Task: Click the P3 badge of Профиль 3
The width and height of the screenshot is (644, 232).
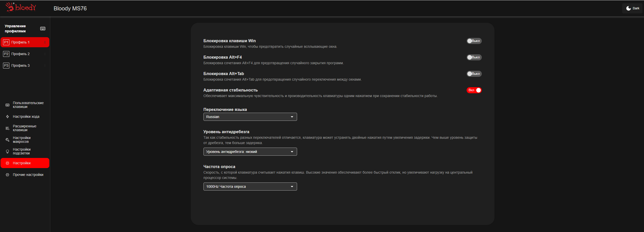Action: [x=6, y=65]
